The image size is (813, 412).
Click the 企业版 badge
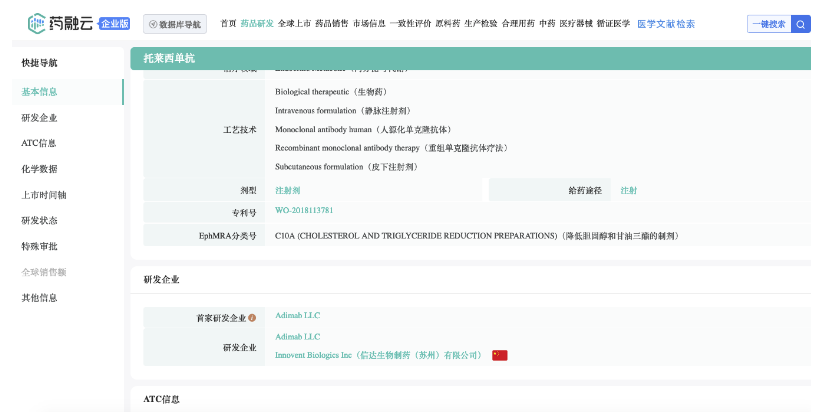click(115, 23)
